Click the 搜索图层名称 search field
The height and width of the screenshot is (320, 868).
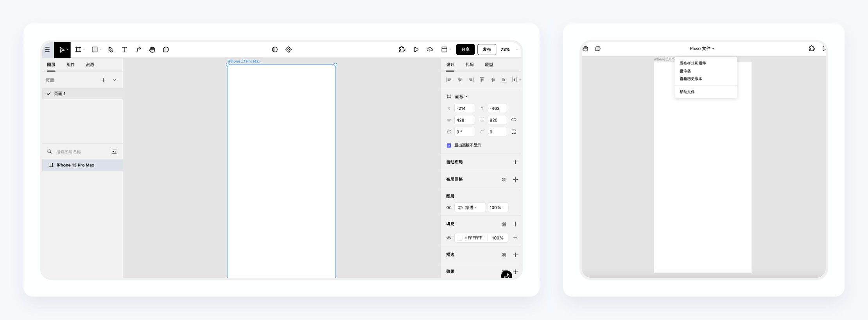[x=80, y=152]
